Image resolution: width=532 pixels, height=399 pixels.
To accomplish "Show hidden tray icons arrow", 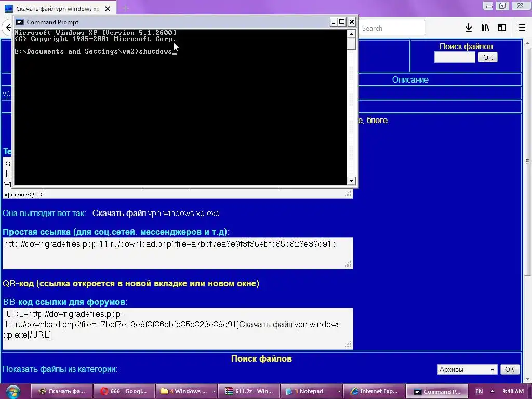I will pyautogui.click(x=492, y=391).
